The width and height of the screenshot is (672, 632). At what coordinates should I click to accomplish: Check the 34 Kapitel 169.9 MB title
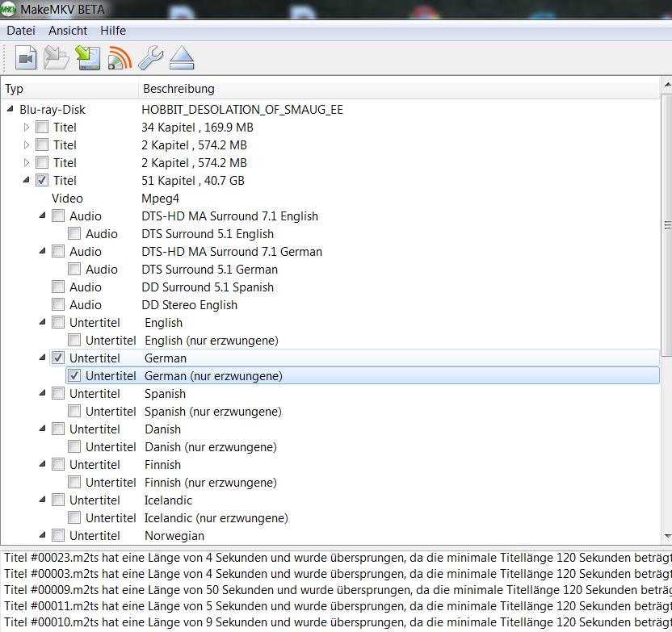[42, 127]
